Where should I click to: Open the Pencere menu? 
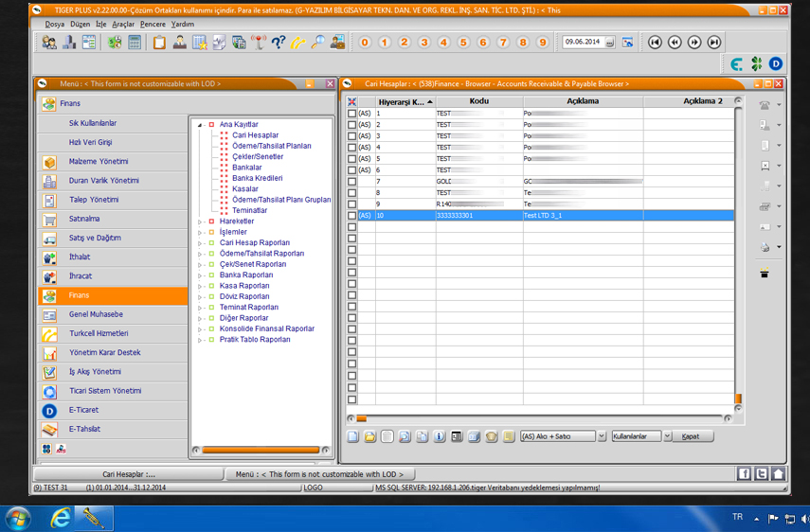click(x=153, y=25)
